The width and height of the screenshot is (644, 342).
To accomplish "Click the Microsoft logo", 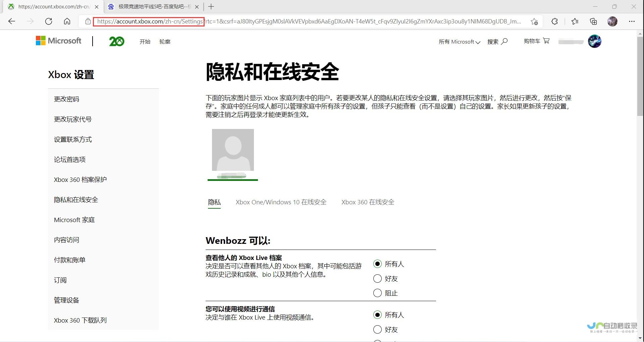I will click(59, 41).
